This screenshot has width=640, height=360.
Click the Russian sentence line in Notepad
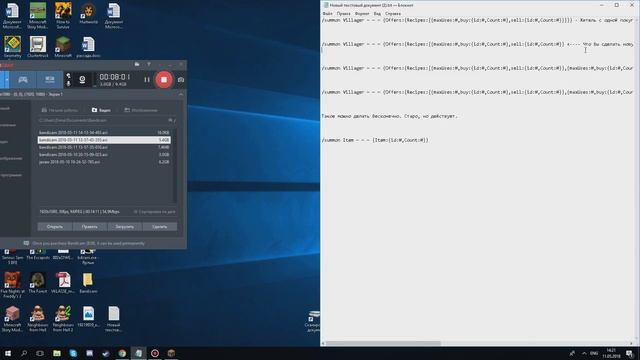point(389,116)
